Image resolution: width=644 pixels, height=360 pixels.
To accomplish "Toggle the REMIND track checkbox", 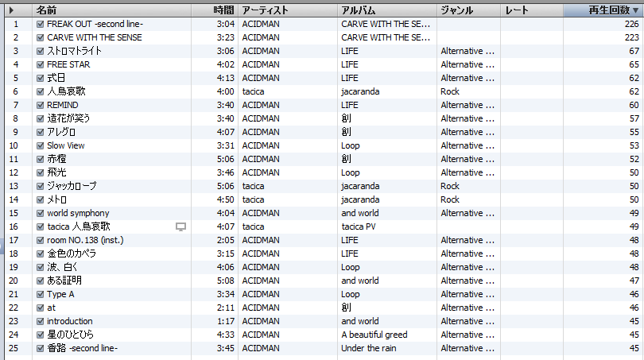I will click(x=41, y=105).
